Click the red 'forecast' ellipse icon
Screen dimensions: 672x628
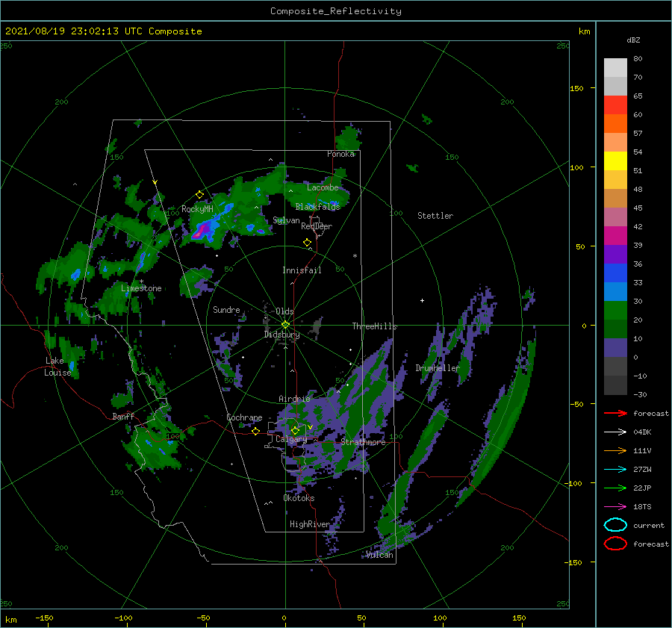615,544
